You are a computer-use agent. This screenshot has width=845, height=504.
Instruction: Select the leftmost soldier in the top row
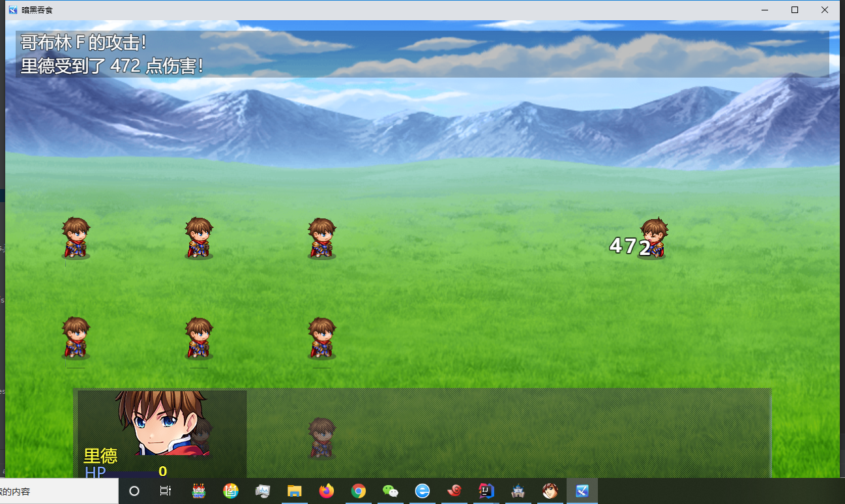click(x=76, y=238)
